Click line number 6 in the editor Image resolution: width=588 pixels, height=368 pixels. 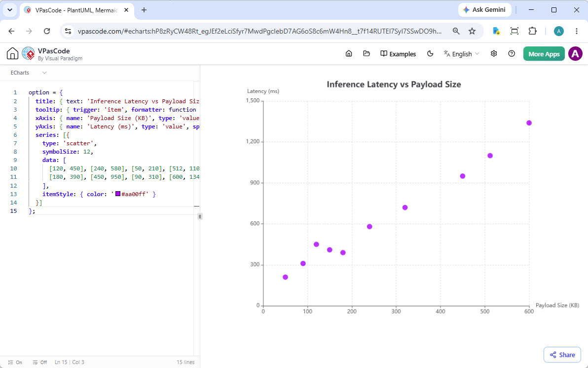[15, 135]
